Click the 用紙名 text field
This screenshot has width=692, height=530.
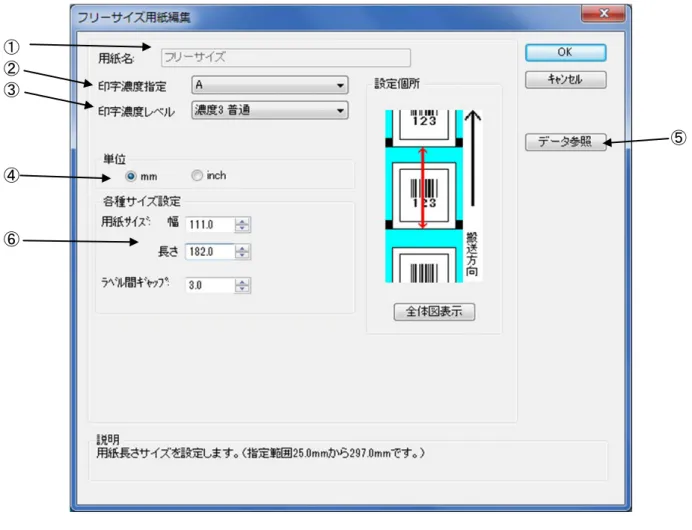pos(286,57)
